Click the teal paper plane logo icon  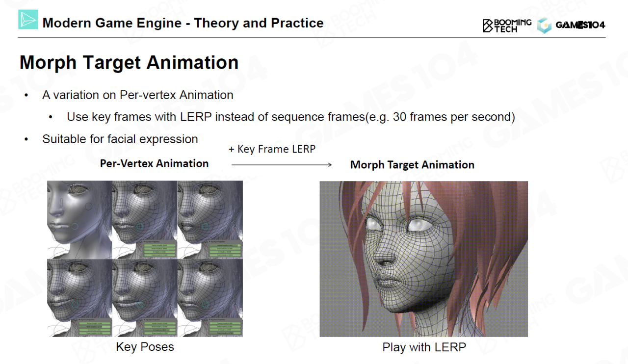pos(28,20)
